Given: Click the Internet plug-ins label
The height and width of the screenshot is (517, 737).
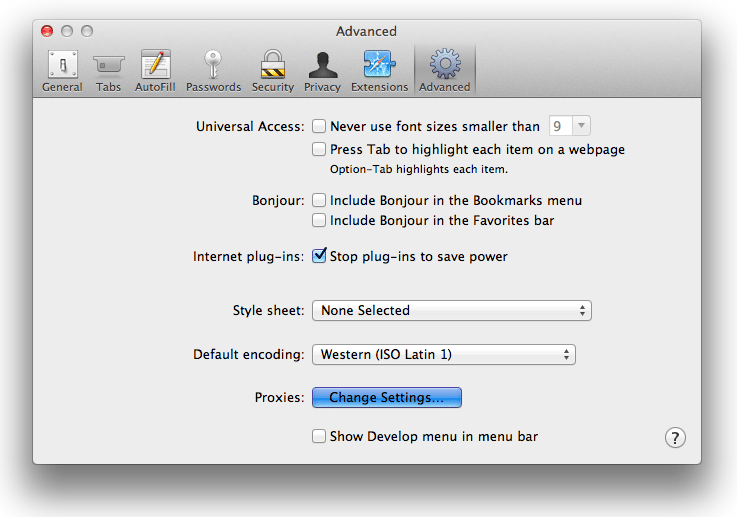Looking at the screenshot, I should pyautogui.click(x=249, y=257).
